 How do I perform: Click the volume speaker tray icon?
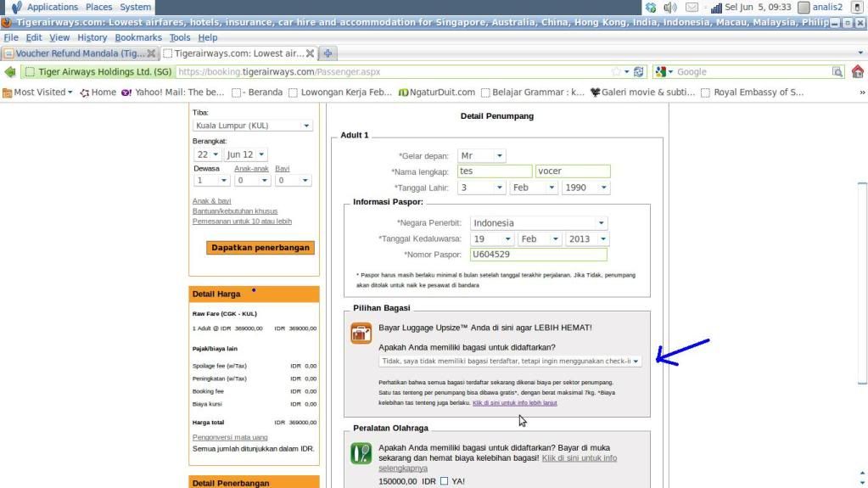[669, 7]
